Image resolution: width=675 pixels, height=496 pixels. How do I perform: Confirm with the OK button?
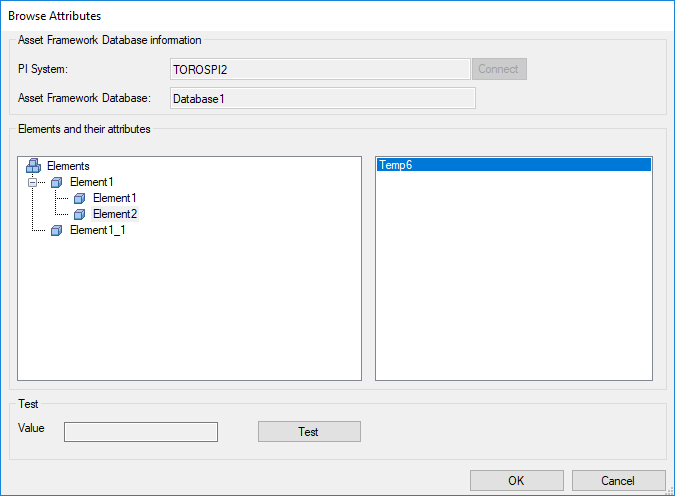pos(517,480)
